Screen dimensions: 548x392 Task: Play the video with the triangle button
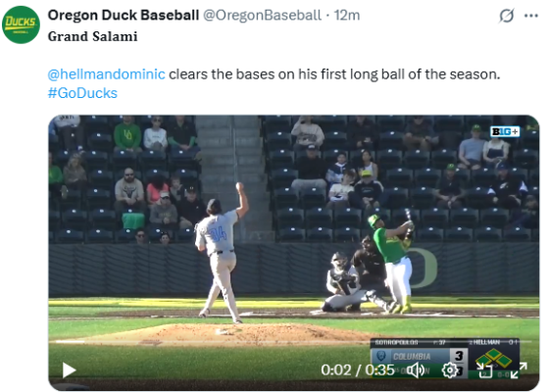click(x=69, y=370)
